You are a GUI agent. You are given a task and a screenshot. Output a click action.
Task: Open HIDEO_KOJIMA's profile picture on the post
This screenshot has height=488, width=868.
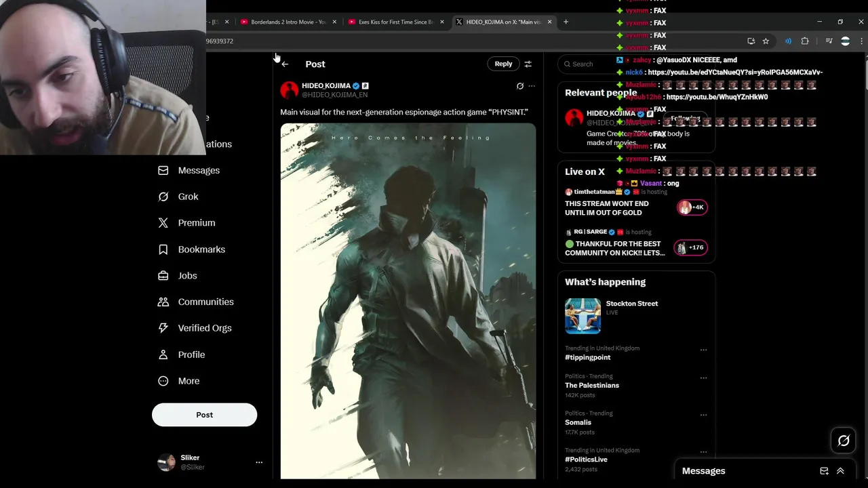pos(290,90)
